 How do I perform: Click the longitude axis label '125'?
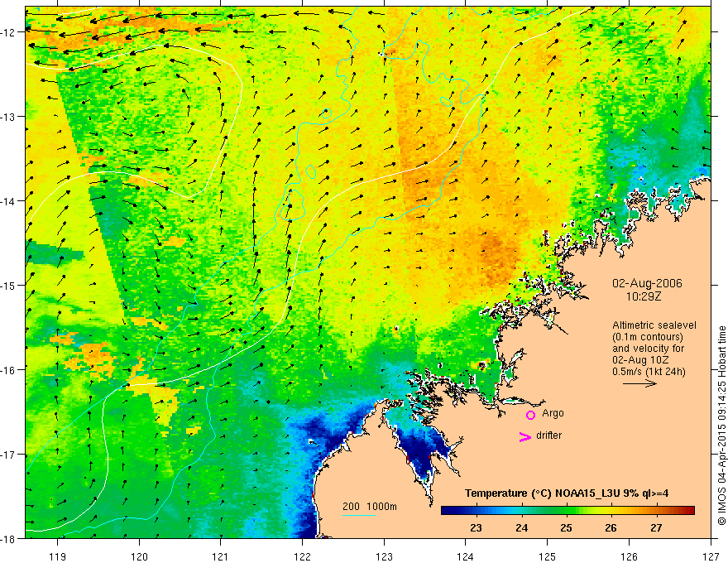pos(548,556)
